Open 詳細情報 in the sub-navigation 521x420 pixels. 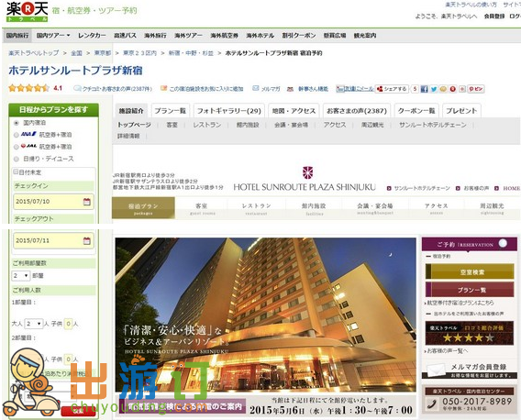[128, 136]
